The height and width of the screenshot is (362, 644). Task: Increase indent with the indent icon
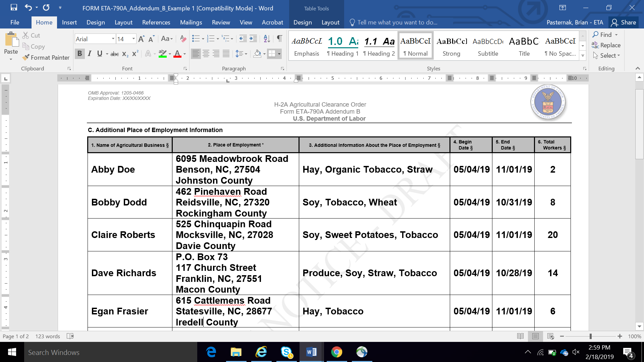(253, 39)
